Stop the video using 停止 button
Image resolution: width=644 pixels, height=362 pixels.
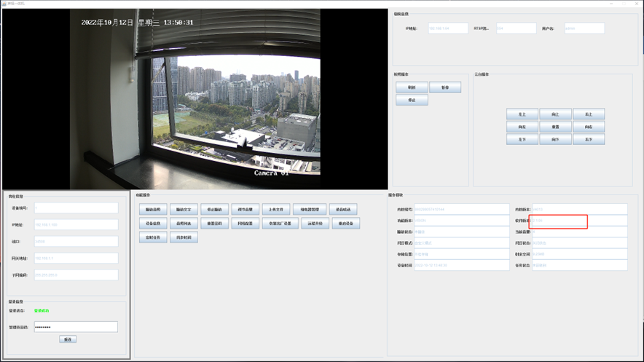(x=412, y=101)
